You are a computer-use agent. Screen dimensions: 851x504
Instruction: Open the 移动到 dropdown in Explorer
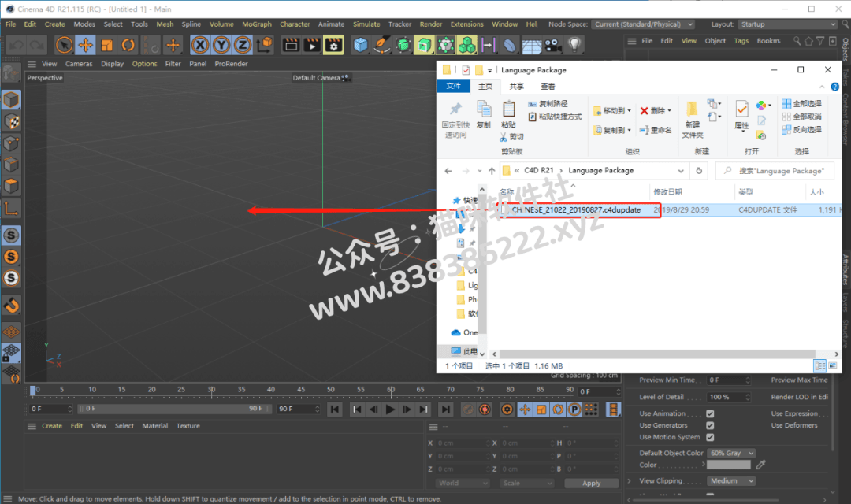click(x=613, y=111)
